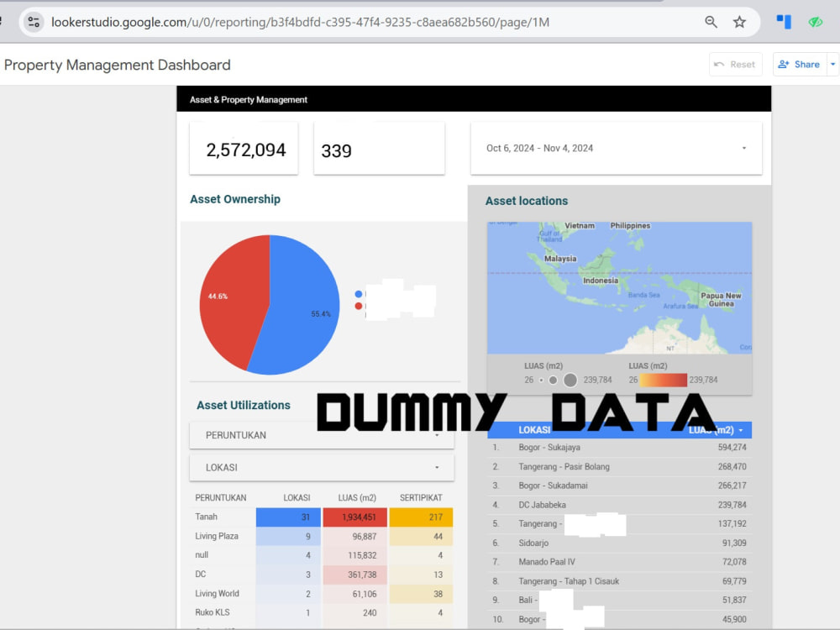The image size is (840, 630).
Task: Click the Tanah row label
Action: (207, 517)
